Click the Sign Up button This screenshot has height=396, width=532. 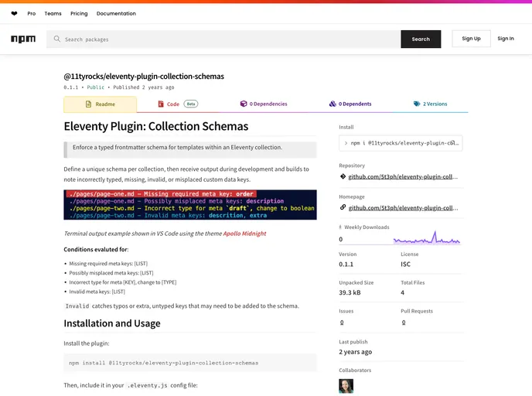pyautogui.click(x=471, y=39)
